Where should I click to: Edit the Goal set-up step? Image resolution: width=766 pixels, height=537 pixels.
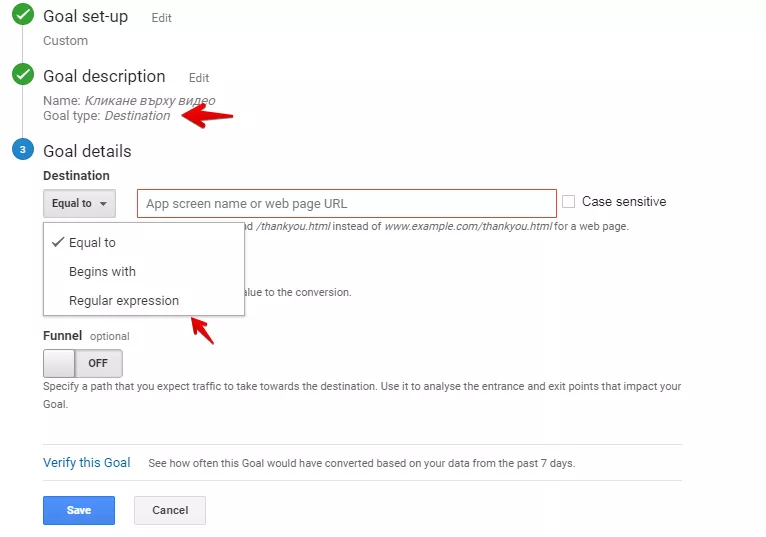(161, 18)
